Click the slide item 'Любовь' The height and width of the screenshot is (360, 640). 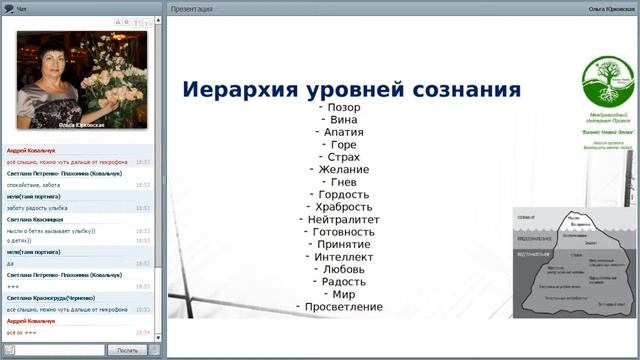pos(344,269)
